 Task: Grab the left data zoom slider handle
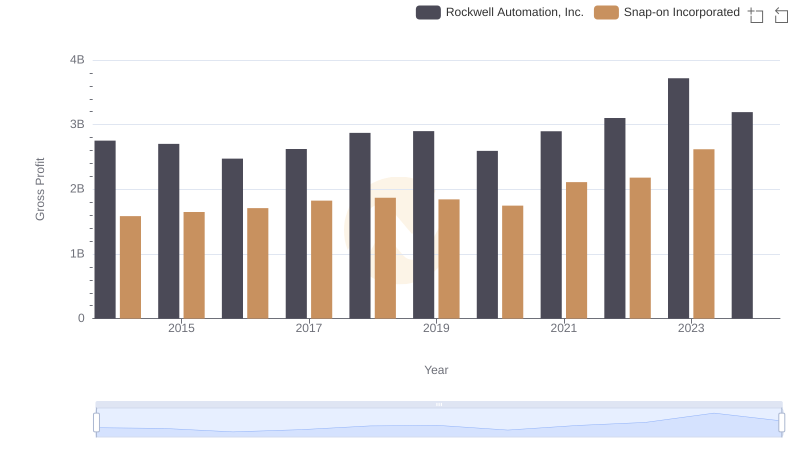[96, 422]
